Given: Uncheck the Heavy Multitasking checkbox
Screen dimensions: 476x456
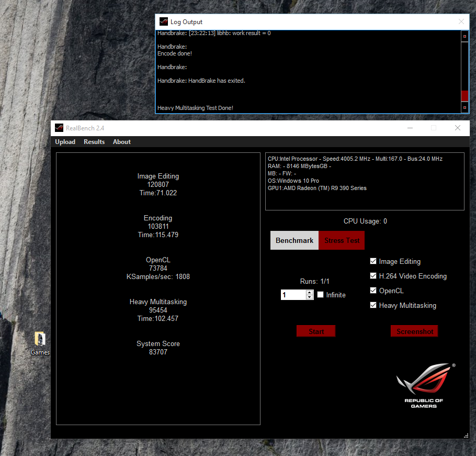Looking at the screenshot, I should click(x=373, y=305).
